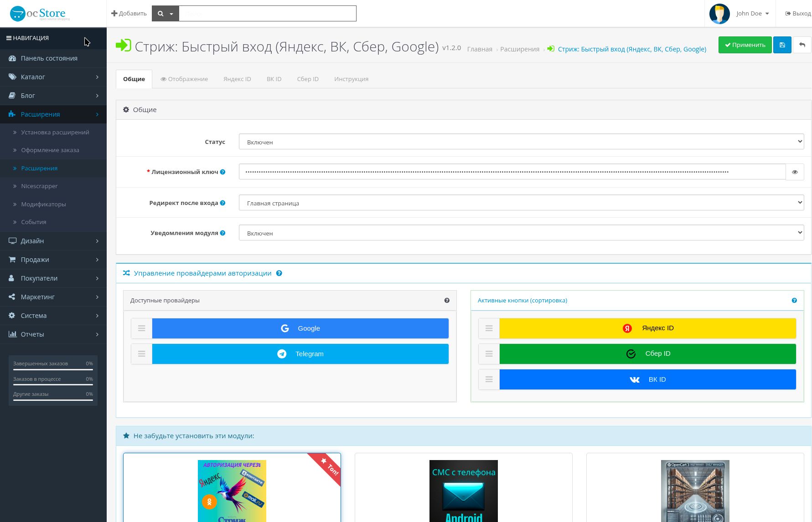Click the ocStore logo
812x522 pixels.
pyautogui.click(x=40, y=14)
